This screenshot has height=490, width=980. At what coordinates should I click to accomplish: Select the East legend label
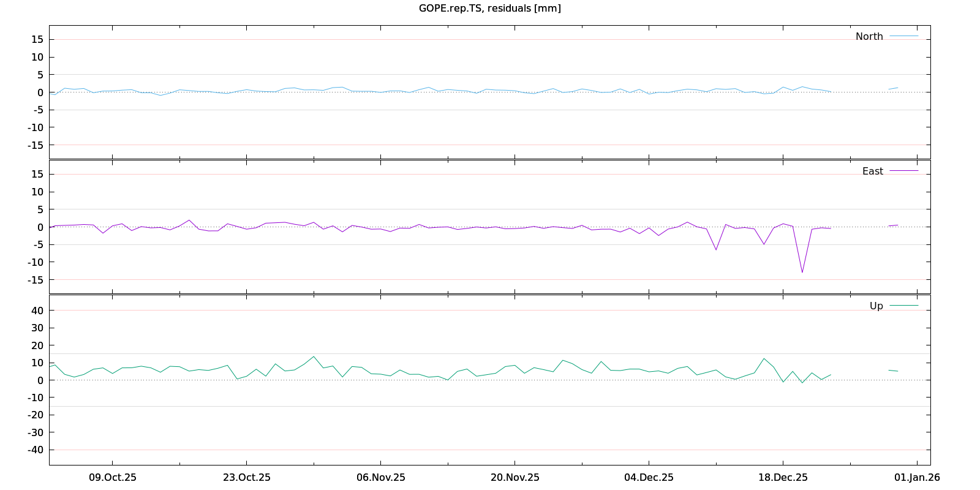(872, 171)
